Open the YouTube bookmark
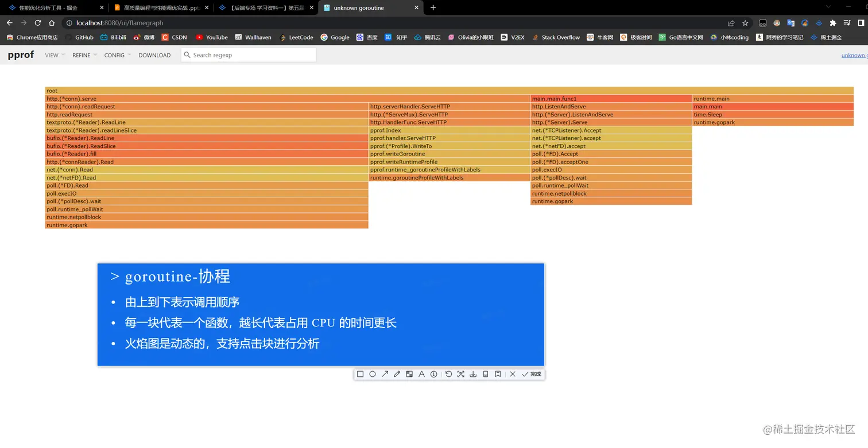 [212, 37]
